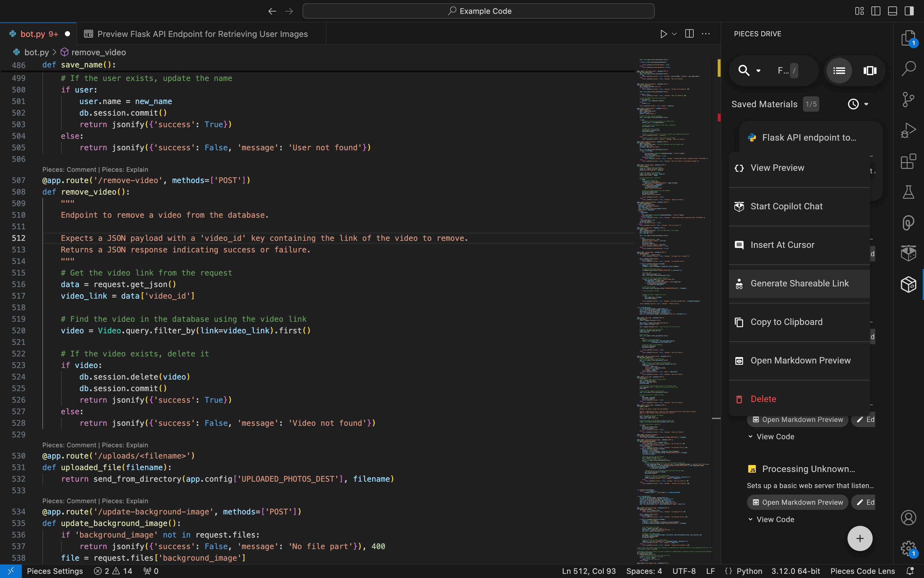Choose Delete from context menu
924x578 pixels.
(799, 399)
